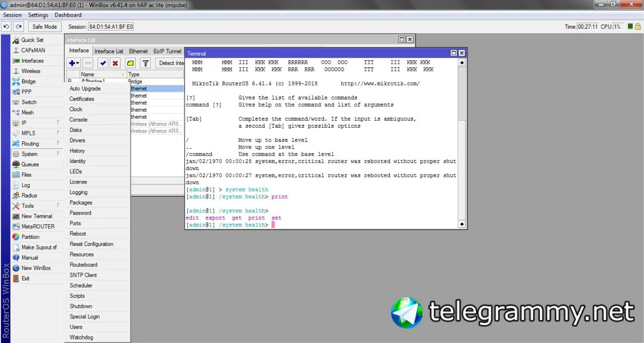The height and width of the screenshot is (343, 644).
Task: Select Scheduler from System submenu
Action: click(x=98, y=286)
